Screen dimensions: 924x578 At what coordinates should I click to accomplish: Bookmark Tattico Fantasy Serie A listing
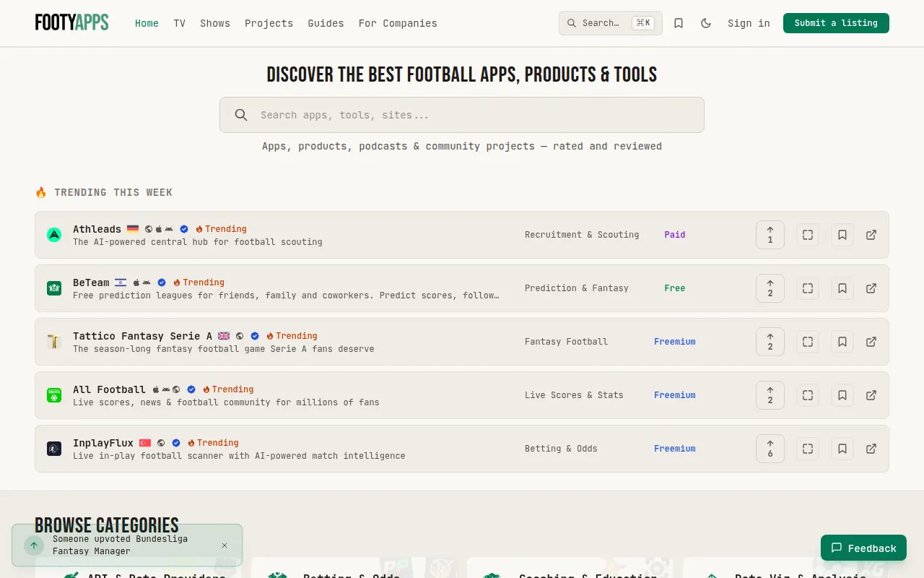point(842,342)
